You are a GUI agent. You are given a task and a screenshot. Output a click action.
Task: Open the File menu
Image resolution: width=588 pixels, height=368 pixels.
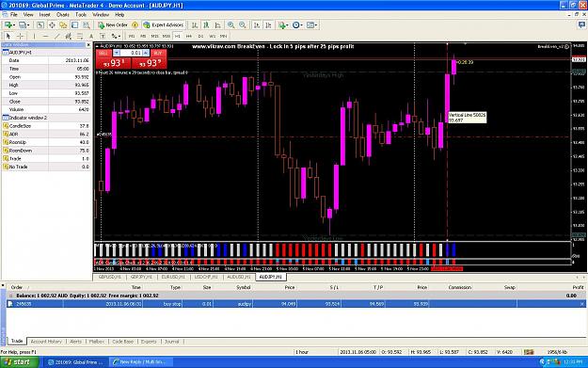[x=14, y=15]
